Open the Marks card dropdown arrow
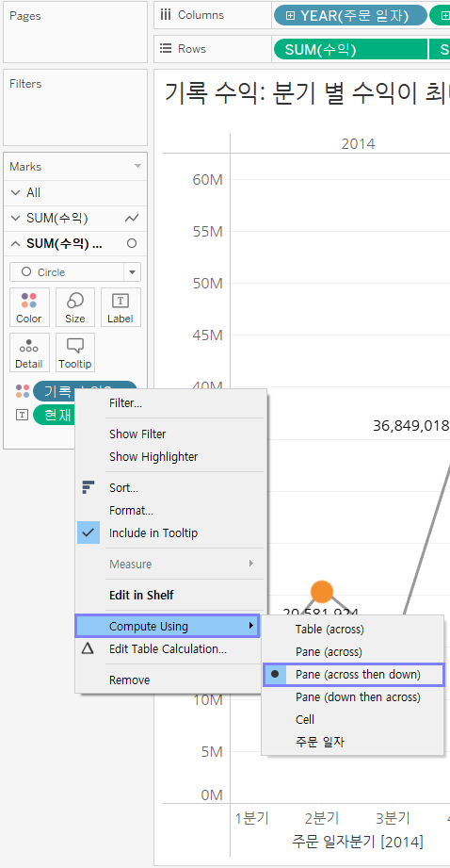 click(x=137, y=166)
